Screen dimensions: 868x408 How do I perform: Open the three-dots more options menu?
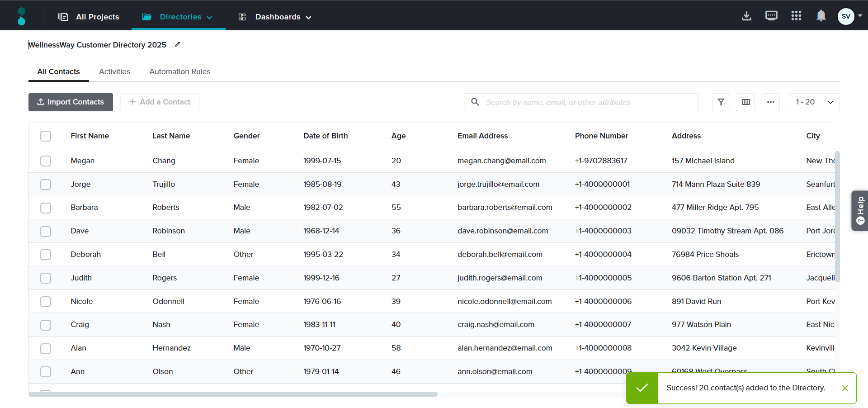771,102
